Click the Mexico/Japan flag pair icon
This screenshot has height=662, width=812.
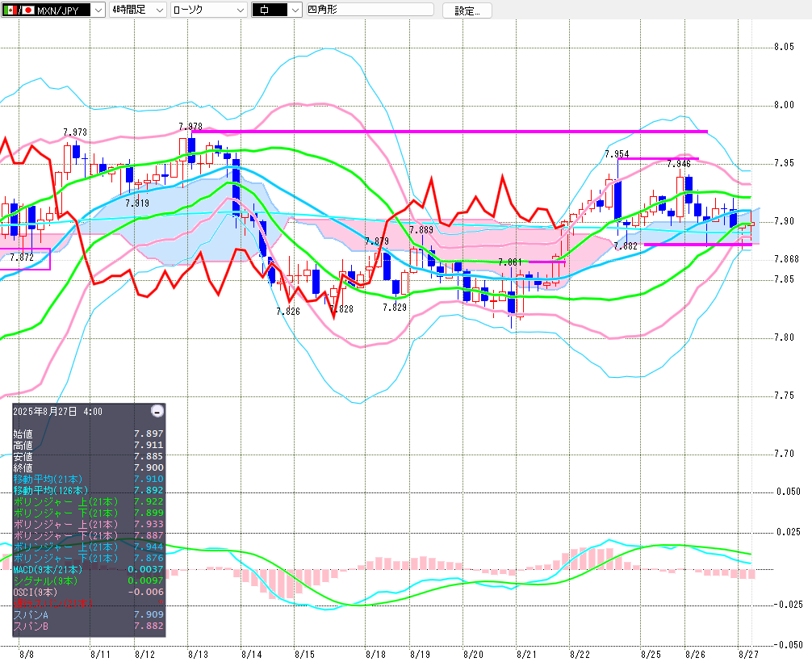pos(19,10)
